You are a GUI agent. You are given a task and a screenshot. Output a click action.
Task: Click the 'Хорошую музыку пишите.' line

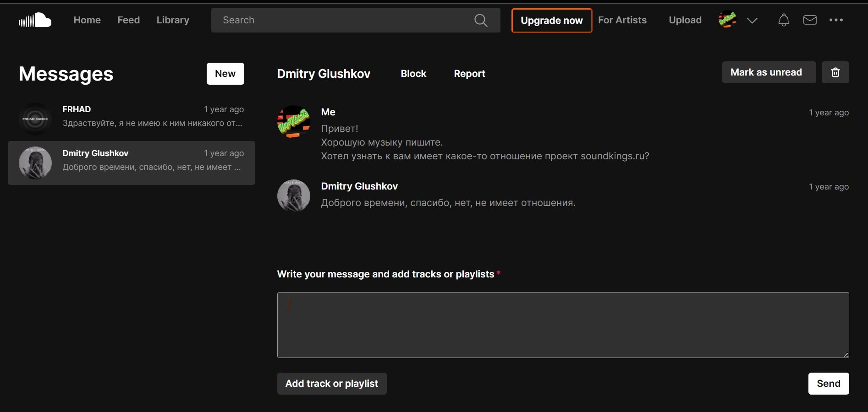[x=382, y=142]
